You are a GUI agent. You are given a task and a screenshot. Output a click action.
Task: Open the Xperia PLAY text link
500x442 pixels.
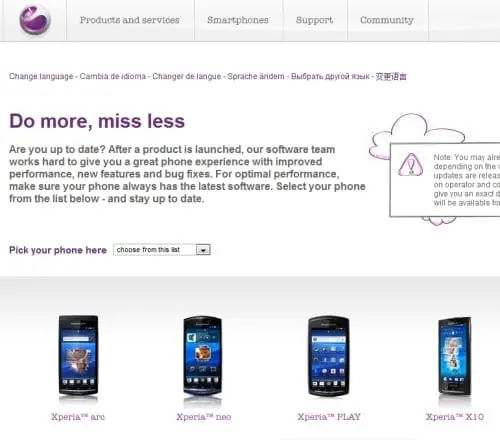coord(329,417)
